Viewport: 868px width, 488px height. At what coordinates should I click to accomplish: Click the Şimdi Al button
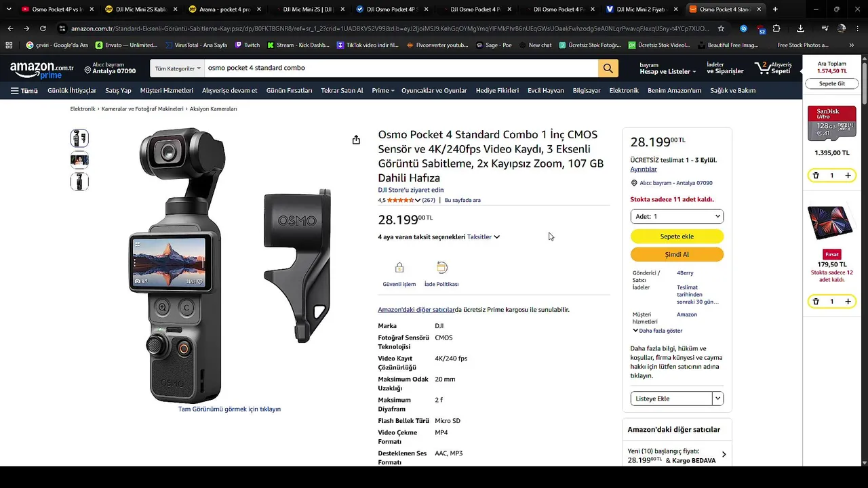(677, 255)
